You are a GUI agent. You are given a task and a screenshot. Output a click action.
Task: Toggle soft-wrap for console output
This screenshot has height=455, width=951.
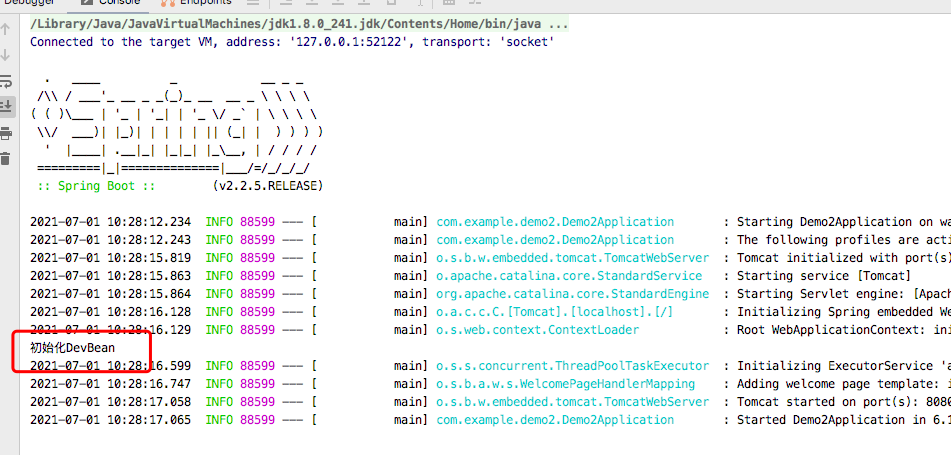(x=5, y=81)
